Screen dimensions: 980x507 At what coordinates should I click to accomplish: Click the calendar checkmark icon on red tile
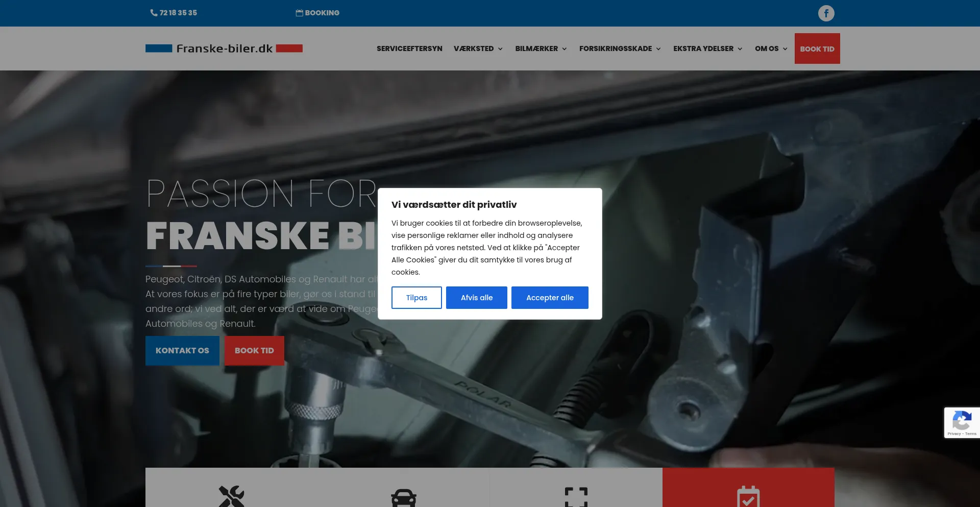click(748, 497)
